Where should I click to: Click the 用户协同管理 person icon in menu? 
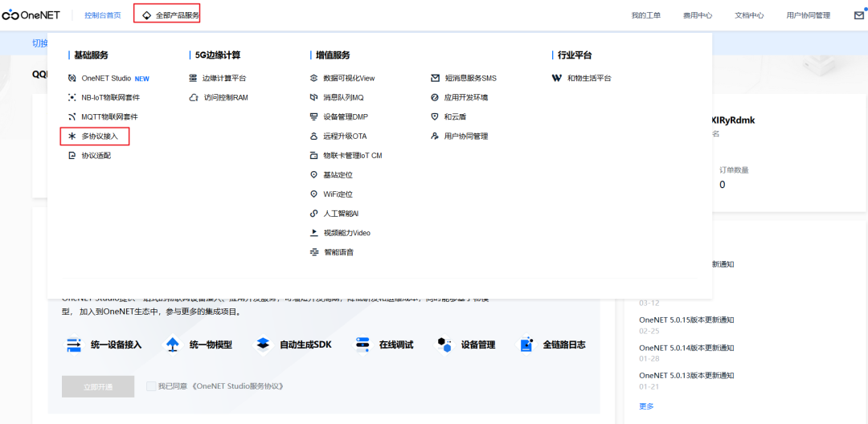(435, 136)
